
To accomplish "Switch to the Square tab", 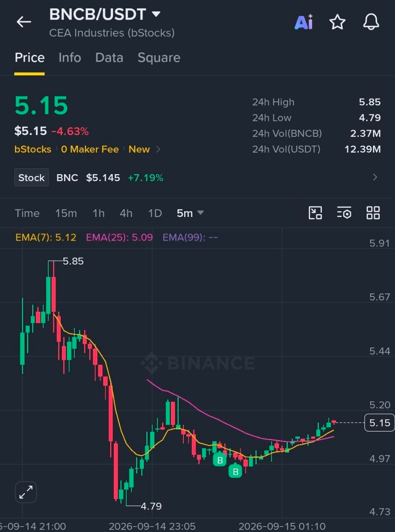I will point(159,58).
